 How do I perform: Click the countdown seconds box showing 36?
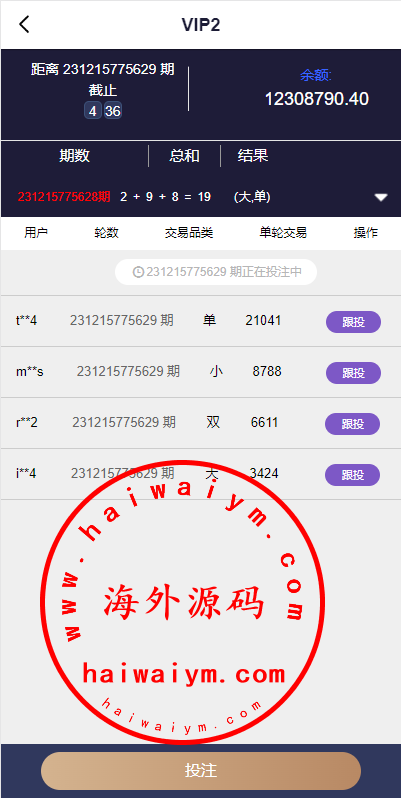(x=112, y=111)
